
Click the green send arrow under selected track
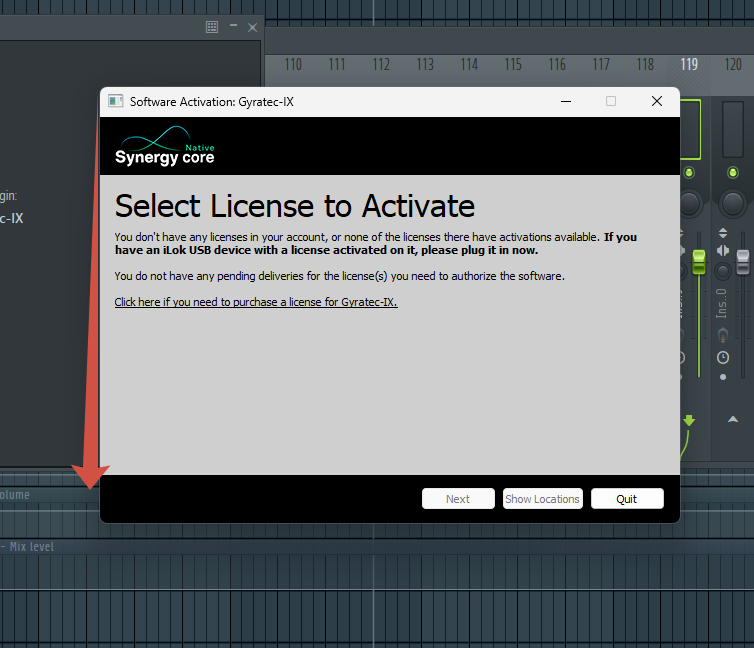click(689, 420)
